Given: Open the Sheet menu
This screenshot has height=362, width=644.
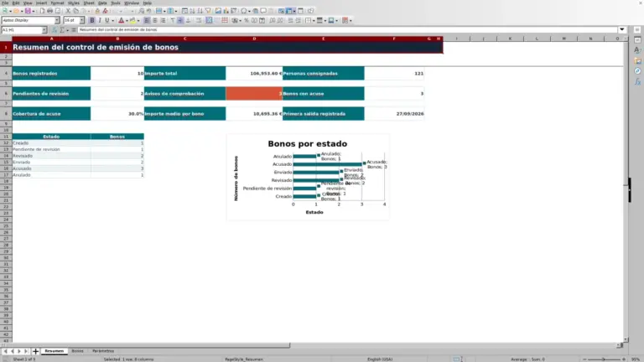Looking at the screenshot, I should 89,3.
